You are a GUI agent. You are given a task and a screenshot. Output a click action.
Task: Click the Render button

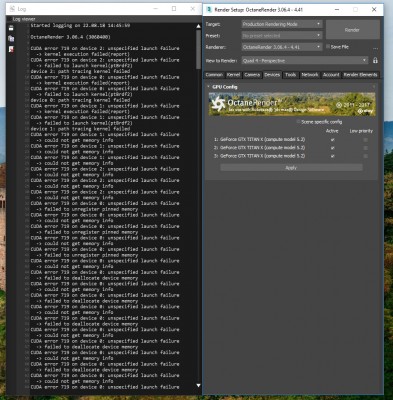tap(352, 30)
